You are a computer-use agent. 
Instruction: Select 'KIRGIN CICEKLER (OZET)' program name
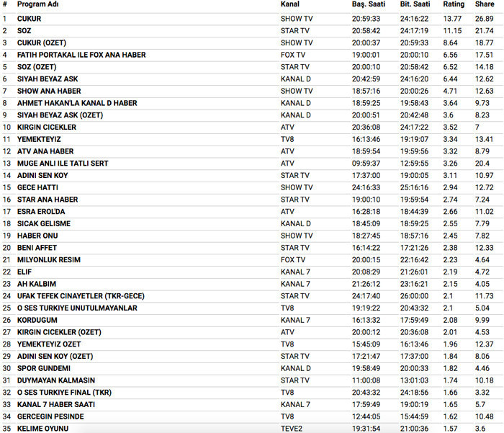pyautogui.click(x=59, y=332)
